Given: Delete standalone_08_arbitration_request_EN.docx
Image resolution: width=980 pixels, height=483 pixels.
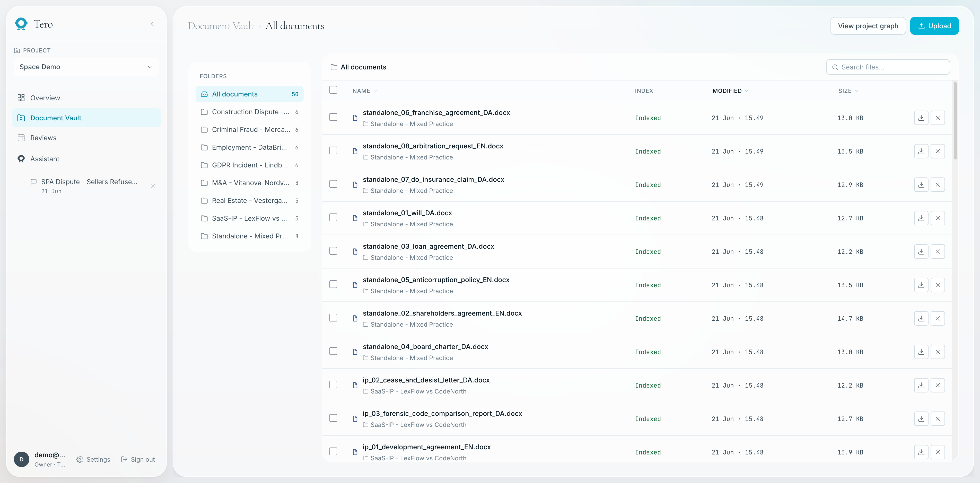Looking at the screenshot, I should coord(937,151).
